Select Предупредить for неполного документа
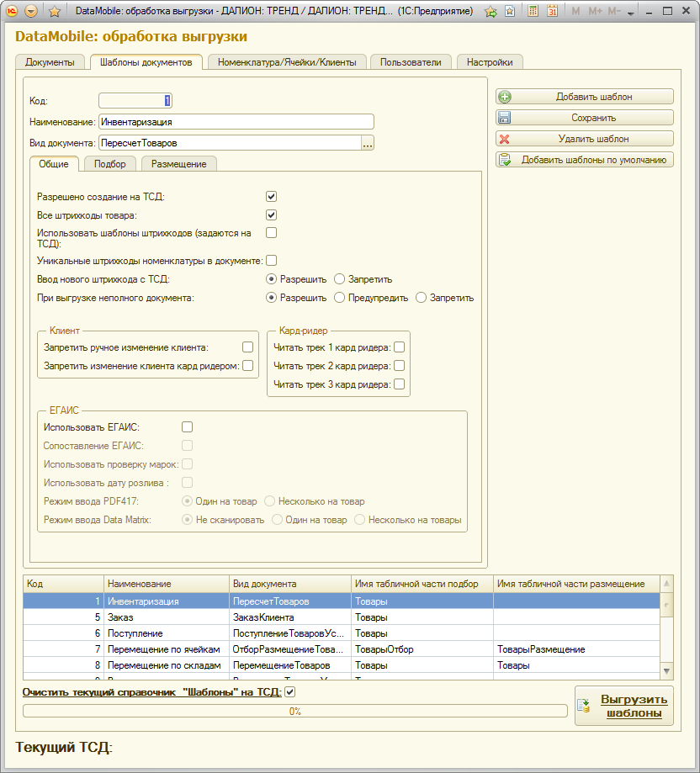The image size is (700, 773). tap(339, 298)
